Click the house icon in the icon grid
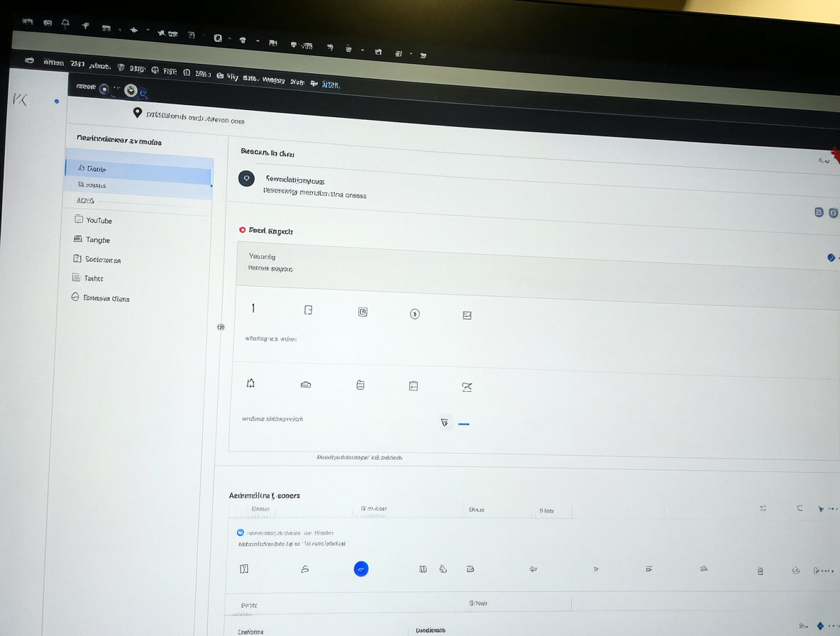This screenshot has height=636, width=840. pyautogui.click(x=250, y=383)
